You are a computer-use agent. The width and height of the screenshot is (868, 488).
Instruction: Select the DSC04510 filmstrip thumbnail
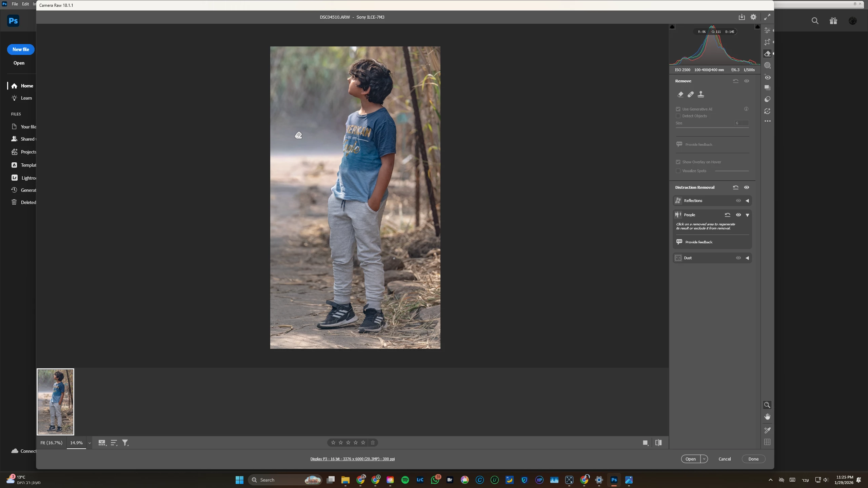click(55, 402)
